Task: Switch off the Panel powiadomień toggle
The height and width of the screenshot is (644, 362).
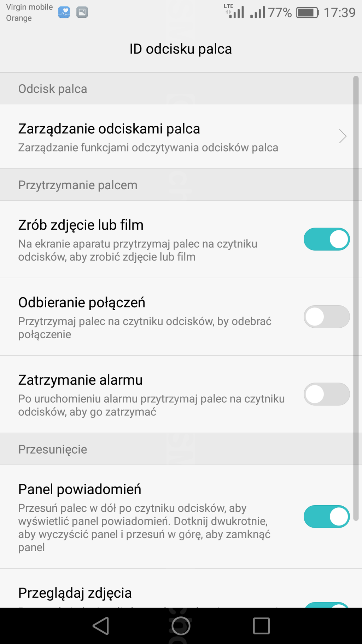Action: pyautogui.click(x=326, y=517)
